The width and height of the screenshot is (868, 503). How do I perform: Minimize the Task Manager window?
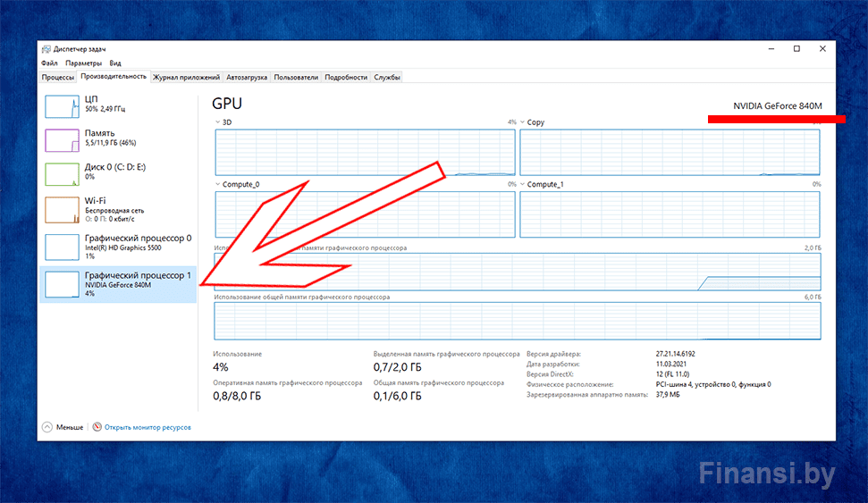click(x=771, y=49)
